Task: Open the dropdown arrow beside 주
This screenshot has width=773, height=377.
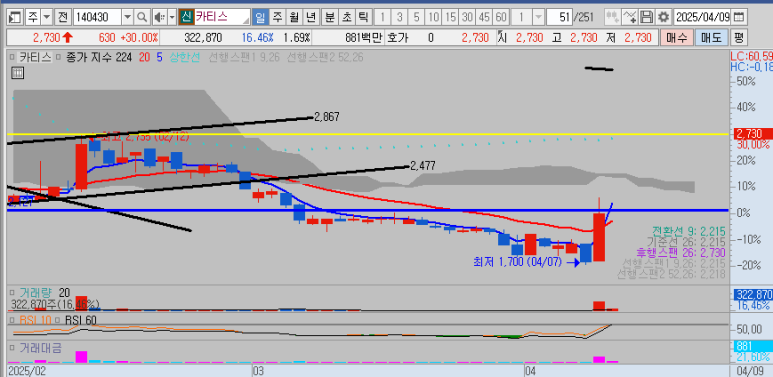Action: (46, 18)
